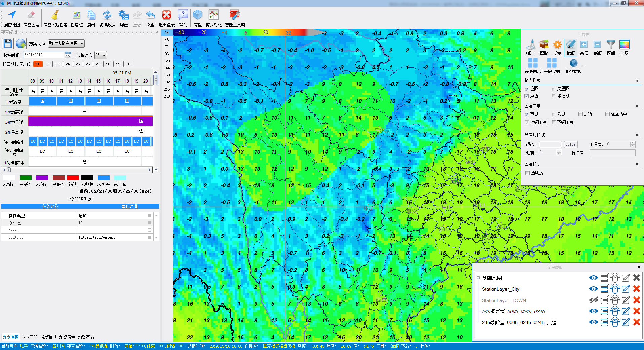
Task: Collapse the 格点样式 section
Action: (637, 81)
